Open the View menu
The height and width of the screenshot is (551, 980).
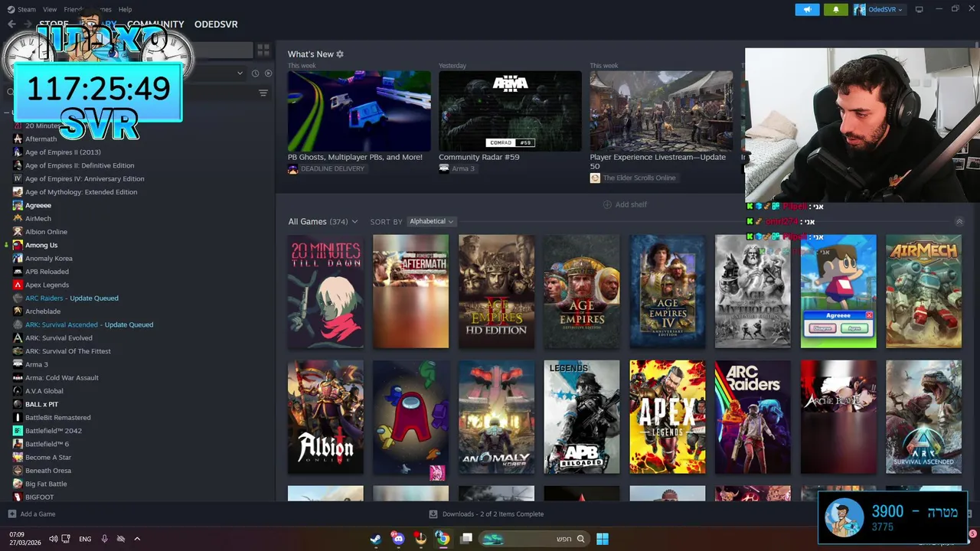(50, 9)
